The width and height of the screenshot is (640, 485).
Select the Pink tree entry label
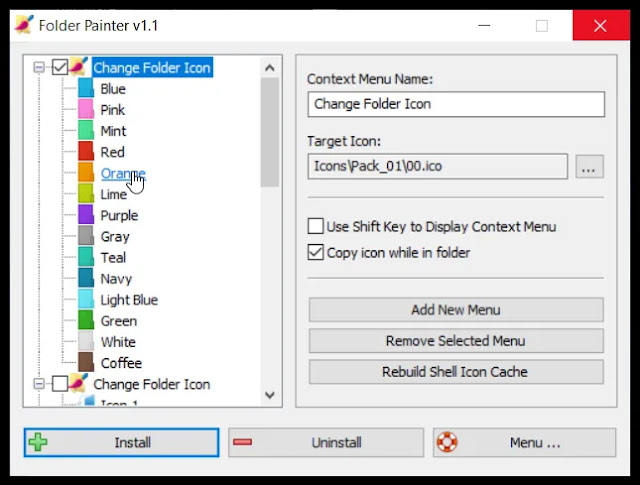click(x=113, y=110)
